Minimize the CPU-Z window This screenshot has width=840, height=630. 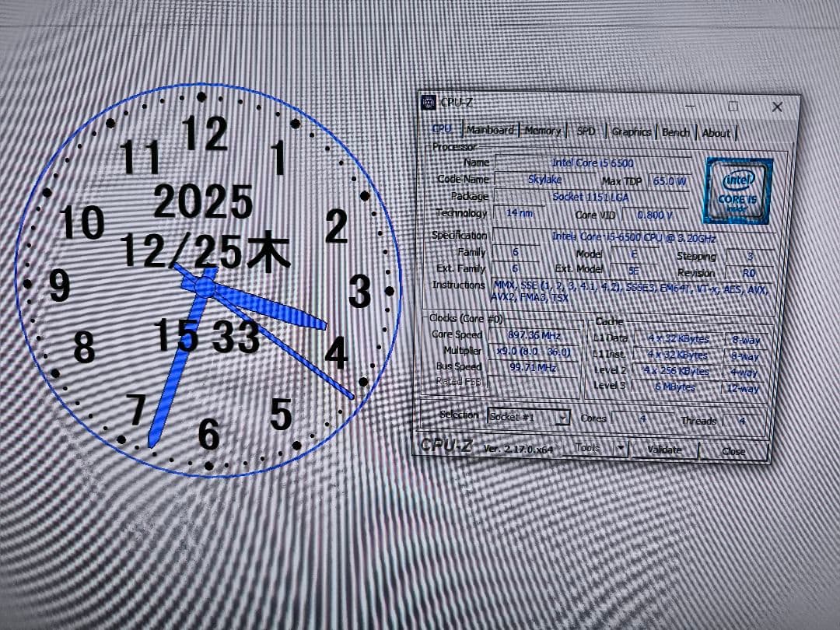690,105
